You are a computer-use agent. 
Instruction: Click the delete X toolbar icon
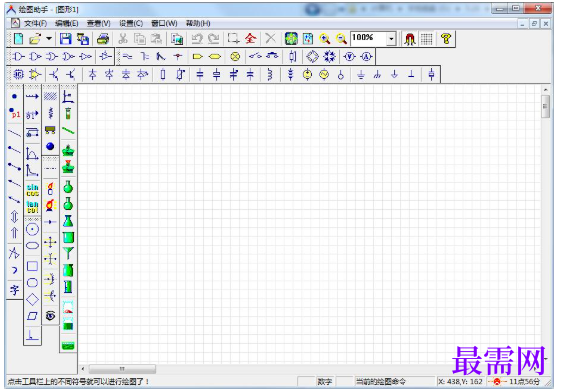[x=270, y=38]
